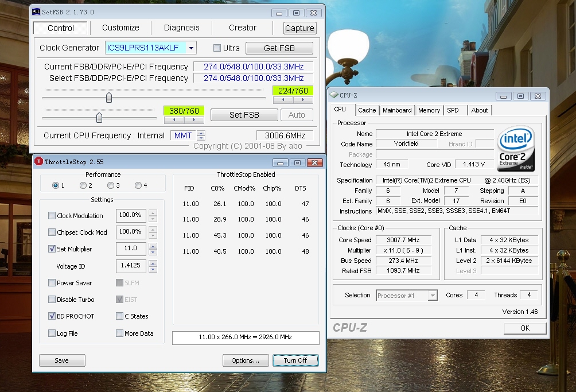Apply the frequency with Set FSB
This screenshot has height=392, width=576.
tap(244, 115)
